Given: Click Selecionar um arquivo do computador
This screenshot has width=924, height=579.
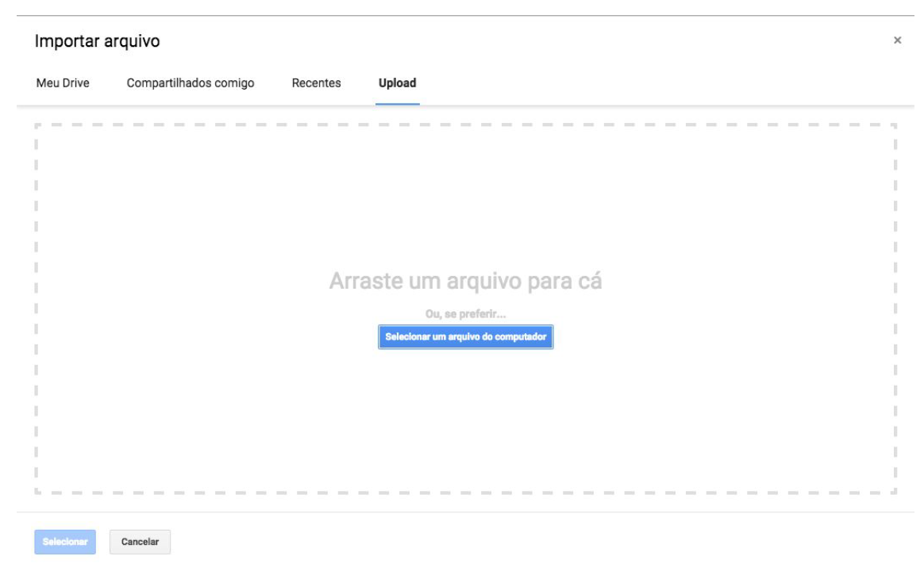Looking at the screenshot, I should (465, 336).
